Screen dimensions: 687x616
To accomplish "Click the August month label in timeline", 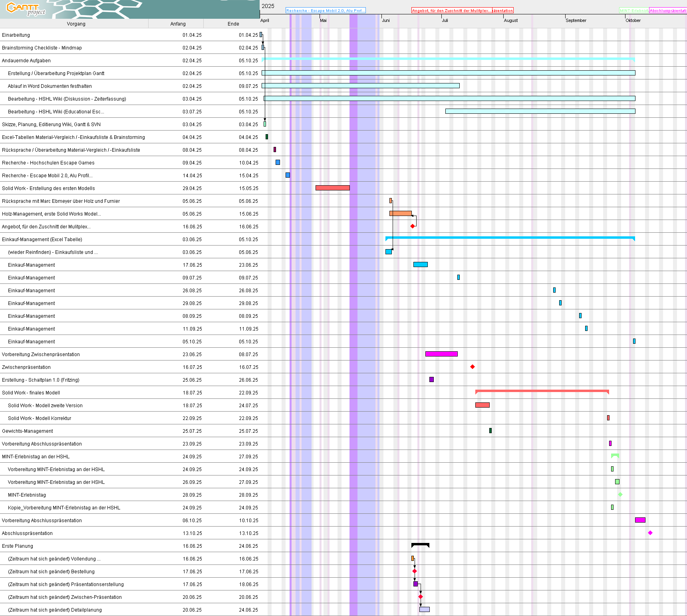I will coord(511,20).
